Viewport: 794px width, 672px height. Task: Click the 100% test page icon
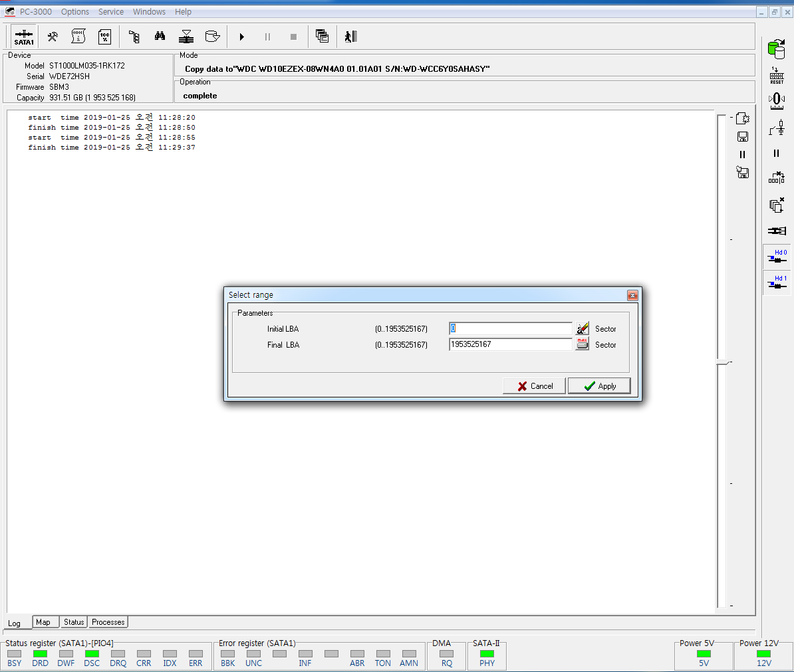(x=105, y=37)
